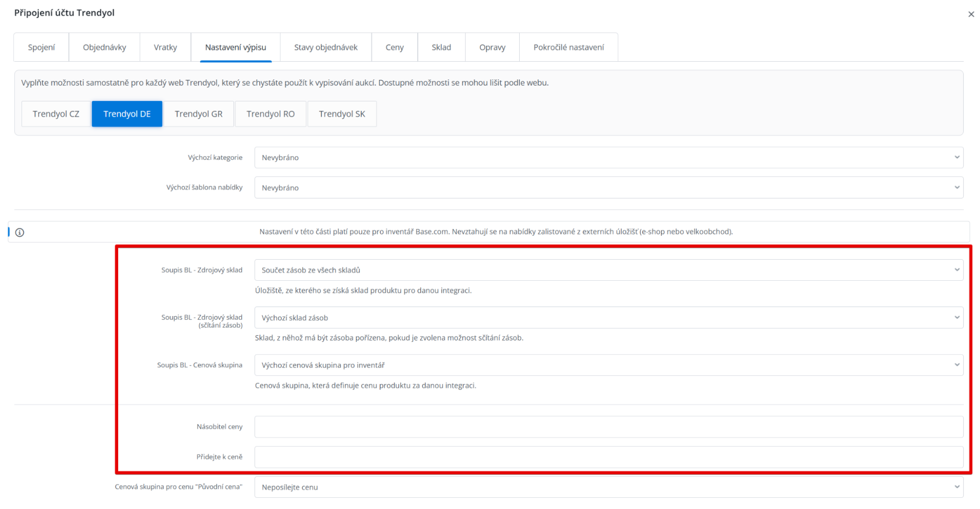Open the Sklad tab
Screen dimensions: 980x509
pos(441,47)
